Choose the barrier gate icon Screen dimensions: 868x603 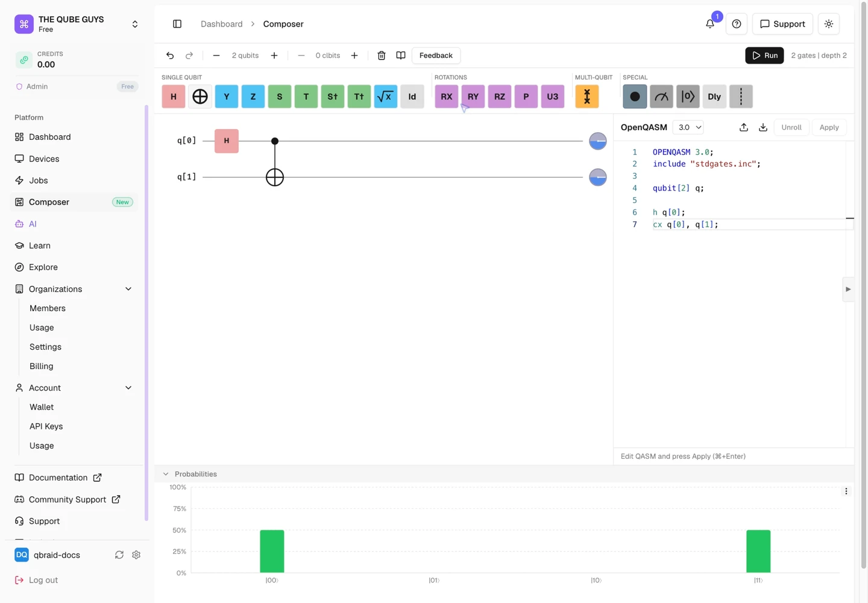point(741,96)
